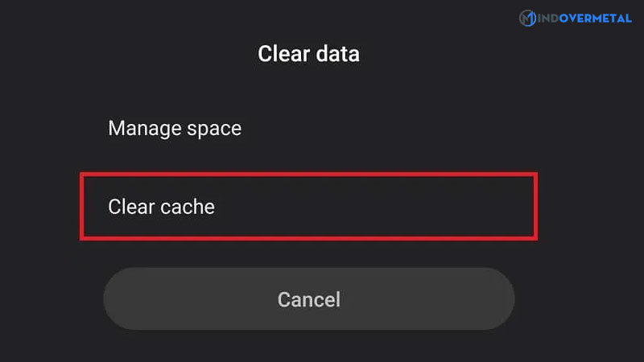
Task: Click the word Cancel in the bottom button
Action: [x=308, y=299]
